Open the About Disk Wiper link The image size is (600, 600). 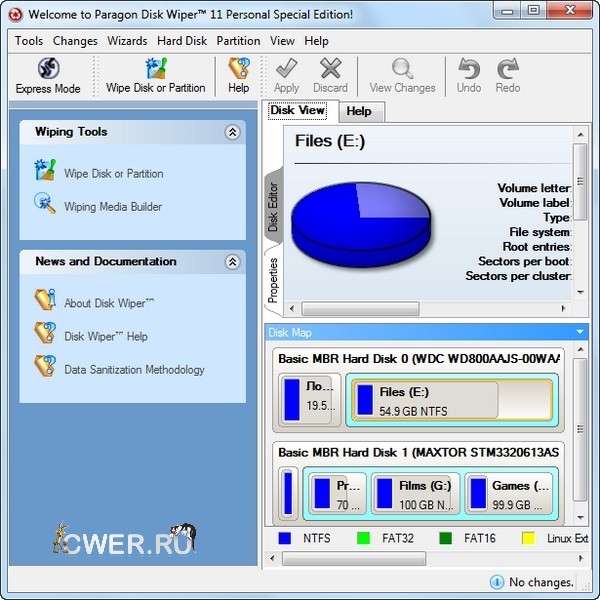(109, 303)
